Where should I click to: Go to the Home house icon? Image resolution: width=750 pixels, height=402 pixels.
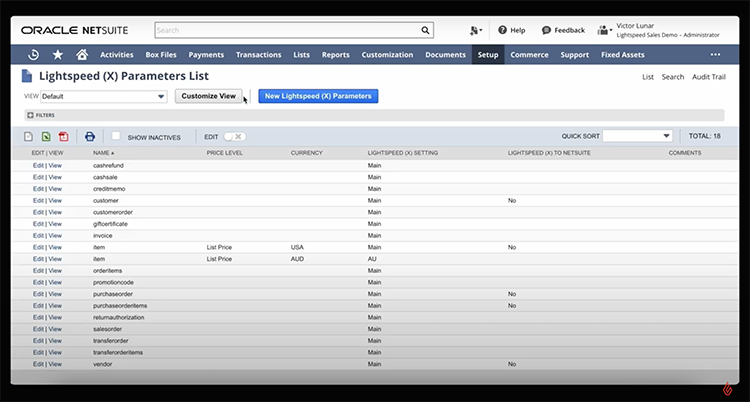coord(82,55)
